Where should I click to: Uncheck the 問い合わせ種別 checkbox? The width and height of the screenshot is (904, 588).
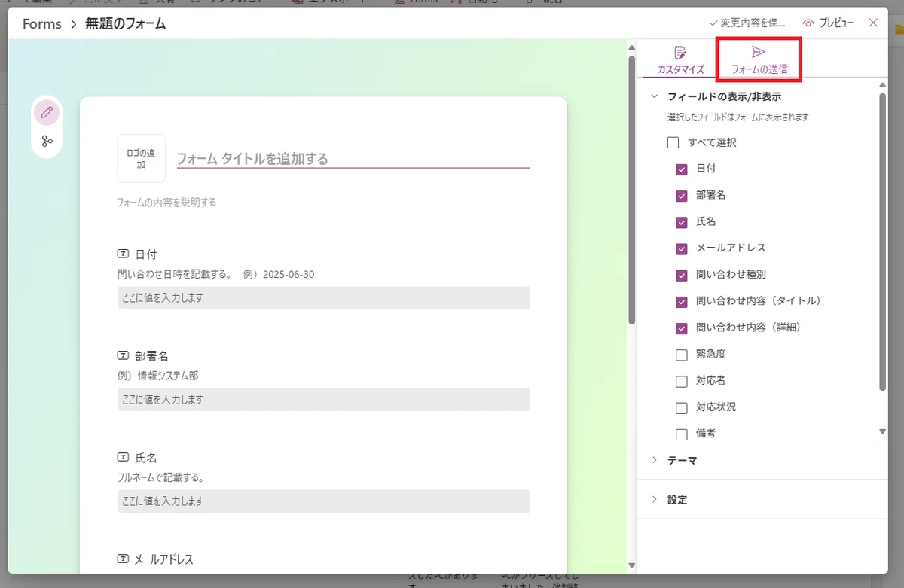(682, 275)
